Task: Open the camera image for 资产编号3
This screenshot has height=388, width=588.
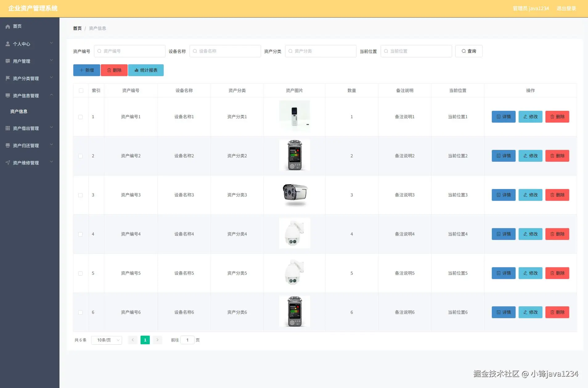Action: pyautogui.click(x=295, y=195)
